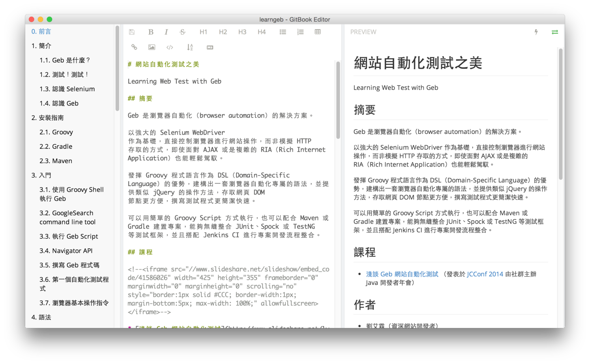
Task: Open chapter 4. 語法
Action: [x=41, y=317]
